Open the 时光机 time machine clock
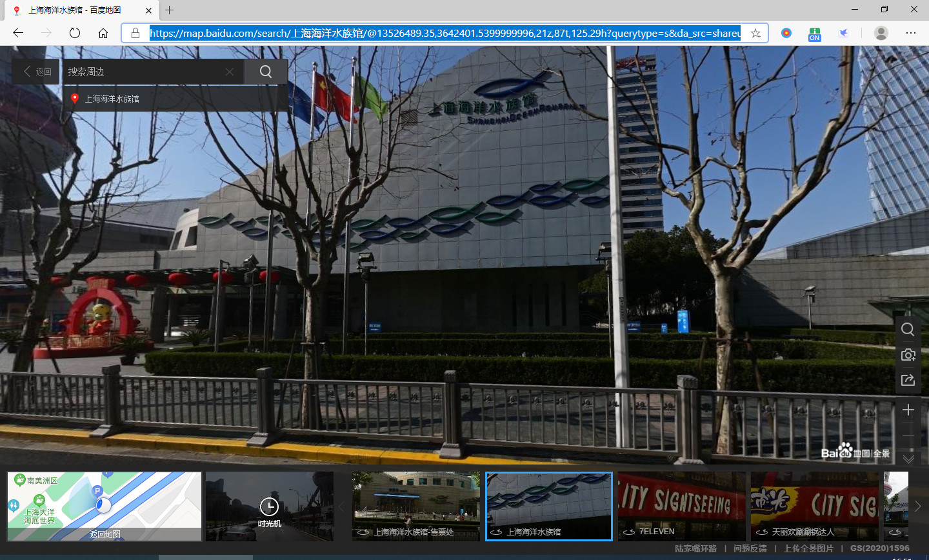Image resolution: width=929 pixels, height=560 pixels. tap(269, 507)
